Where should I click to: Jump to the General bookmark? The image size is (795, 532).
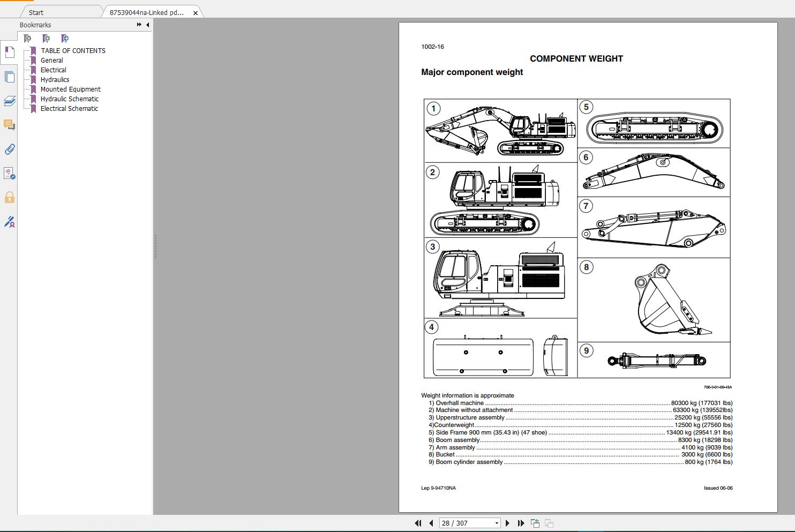coord(52,61)
